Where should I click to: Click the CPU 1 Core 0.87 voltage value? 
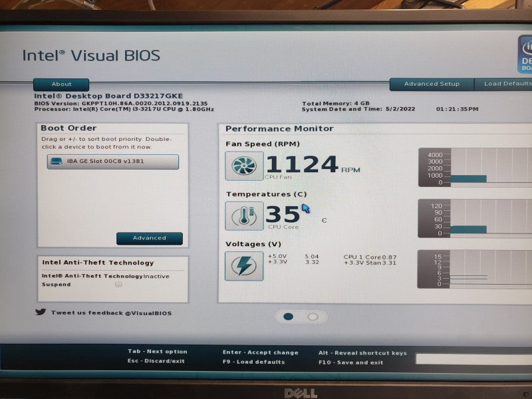370,257
